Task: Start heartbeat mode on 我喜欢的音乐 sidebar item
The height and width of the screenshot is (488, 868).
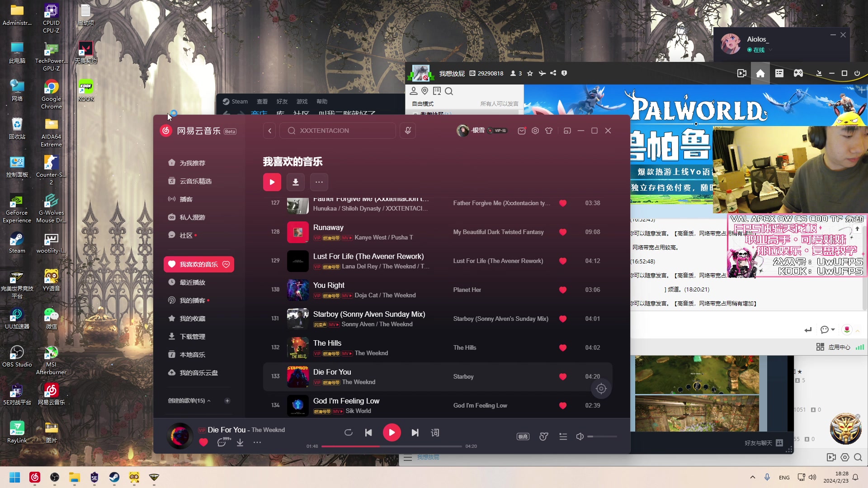Action: tap(226, 264)
